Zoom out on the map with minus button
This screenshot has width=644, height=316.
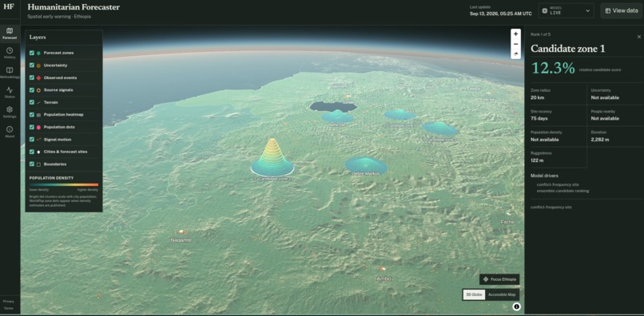(516, 44)
